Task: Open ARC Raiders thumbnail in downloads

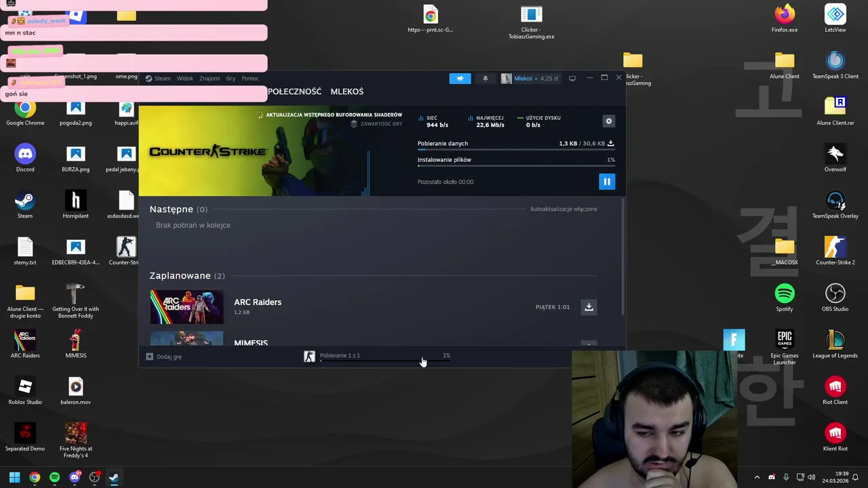Action: tap(186, 307)
